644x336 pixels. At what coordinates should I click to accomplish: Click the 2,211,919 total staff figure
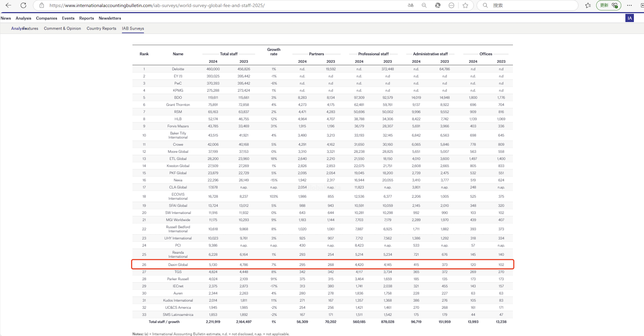coord(213,322)
